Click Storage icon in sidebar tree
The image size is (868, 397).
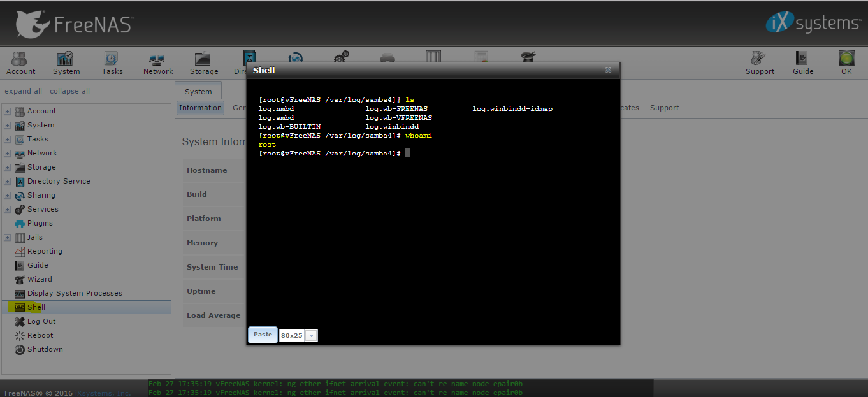20,167
